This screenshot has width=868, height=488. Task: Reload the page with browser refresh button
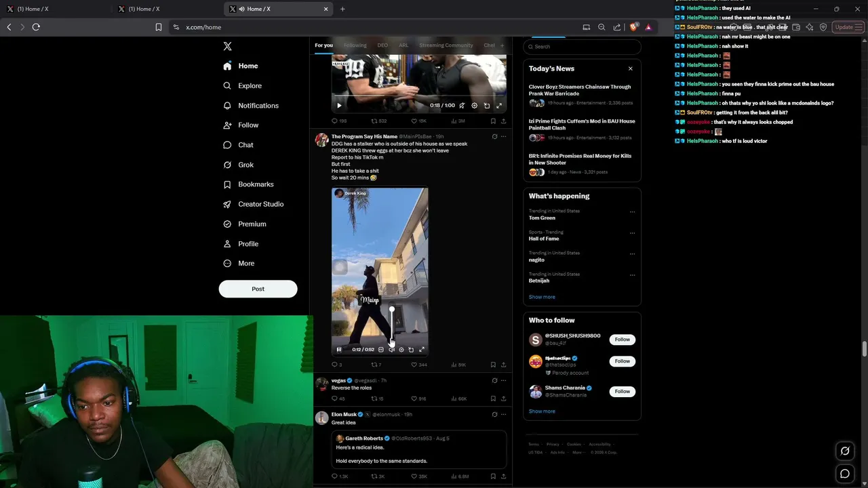pos(36,27)
